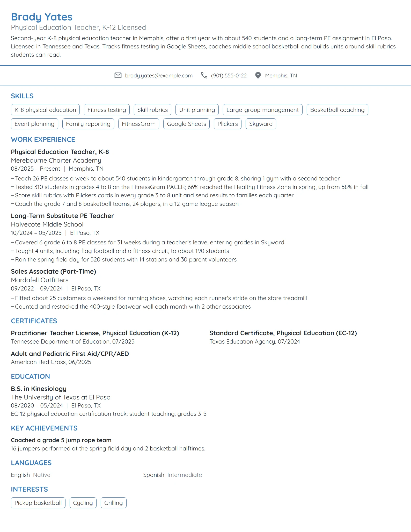Screen dimensions: 411x532
Task: Click Sales Associate (Part-Time) job title
Action: (54, 271)
